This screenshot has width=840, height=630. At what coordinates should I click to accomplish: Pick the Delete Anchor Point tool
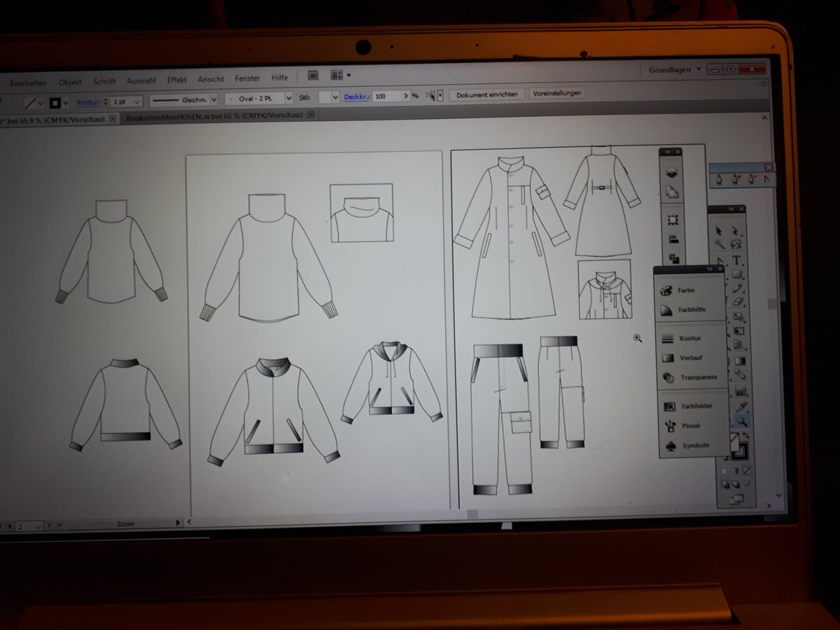750,179
